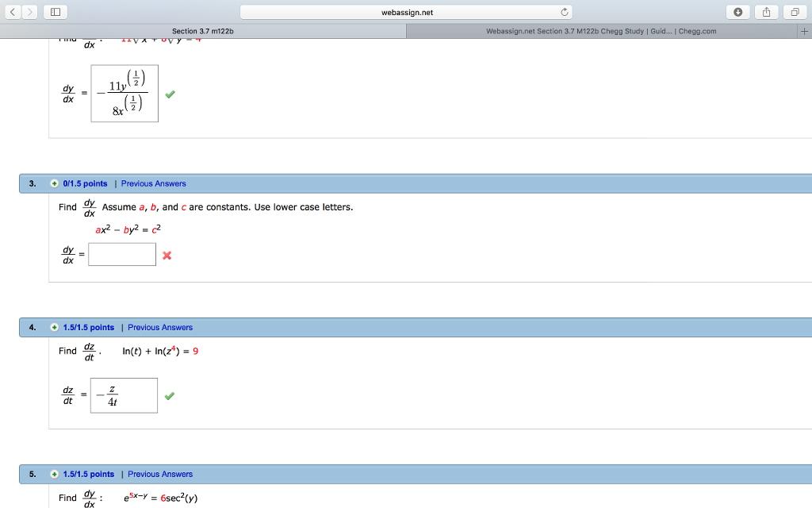Switch to the Chegg Study tab
The height and width of the screenshot is (508, 812).
tap(601, 31)
